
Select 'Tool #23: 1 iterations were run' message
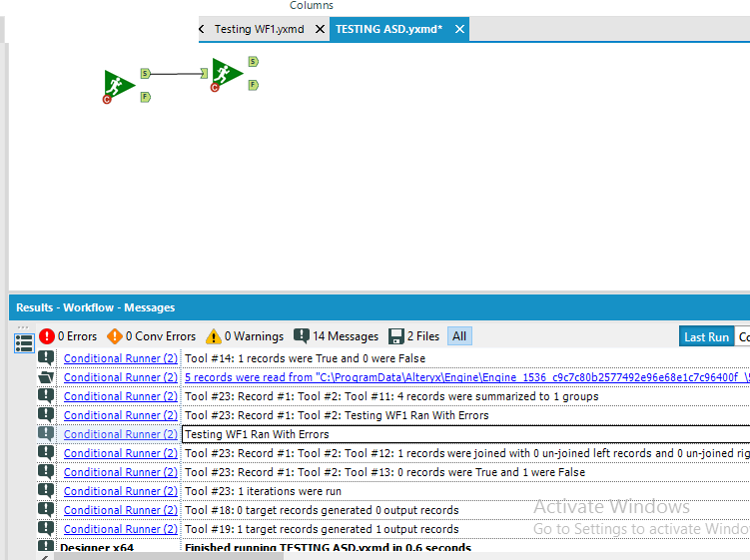point(263,491)
